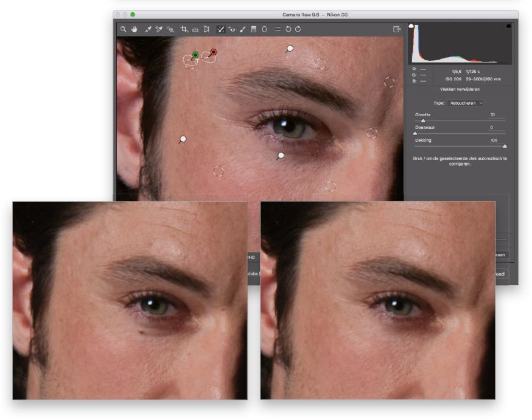Click the Doezelaar value field
532x420 pixels.
click(491, 127)
